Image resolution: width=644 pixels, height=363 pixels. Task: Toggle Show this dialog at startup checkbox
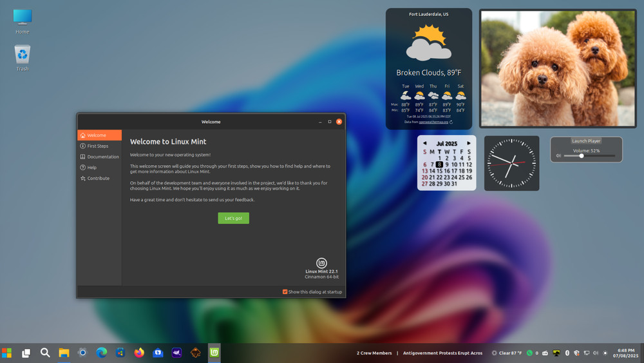285,292
